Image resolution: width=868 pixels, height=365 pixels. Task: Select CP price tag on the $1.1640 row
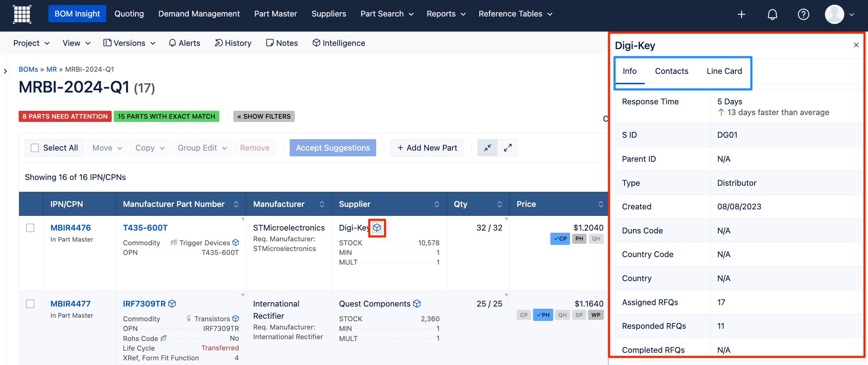[x=524, y=315]
